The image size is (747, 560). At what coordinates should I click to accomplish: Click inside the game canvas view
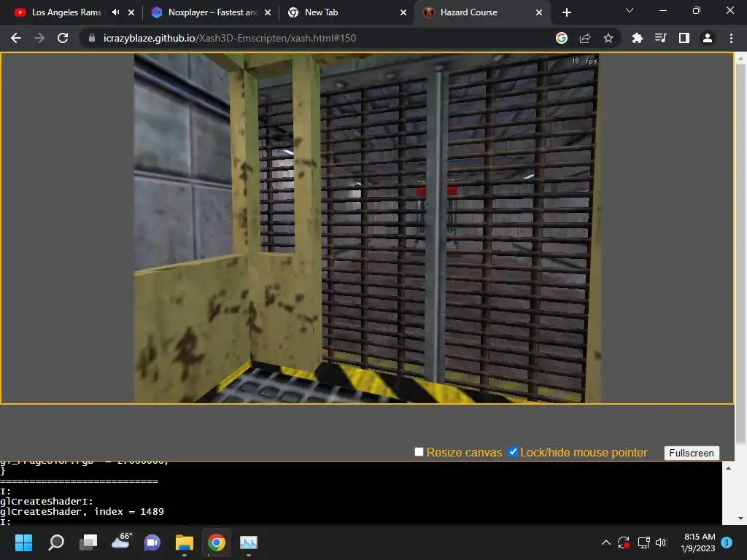[367, 228]
